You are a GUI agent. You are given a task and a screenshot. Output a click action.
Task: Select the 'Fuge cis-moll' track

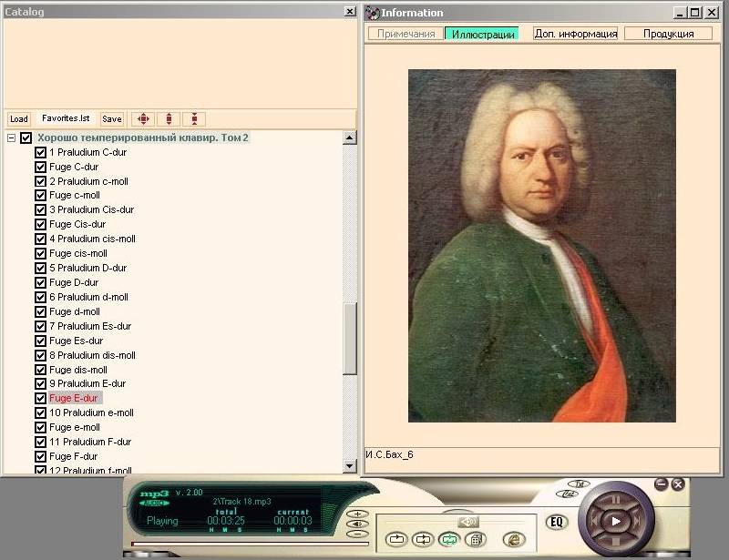pos(78,253)
